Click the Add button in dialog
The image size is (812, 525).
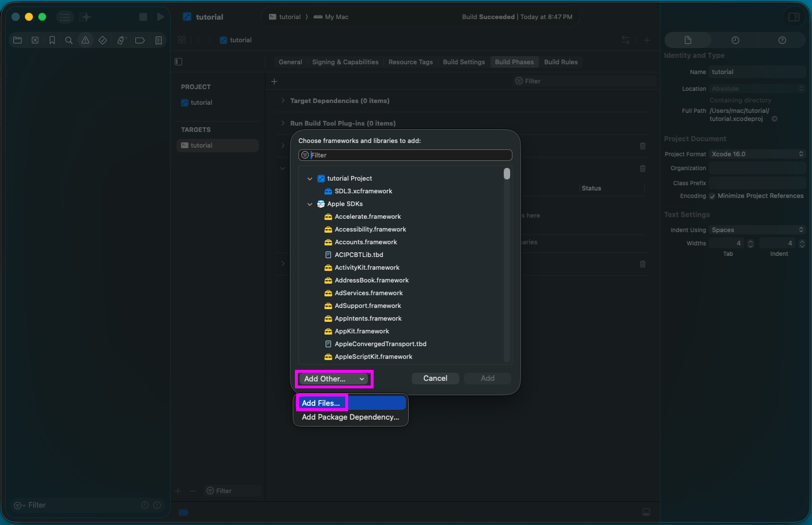click(x=488, y=379)
